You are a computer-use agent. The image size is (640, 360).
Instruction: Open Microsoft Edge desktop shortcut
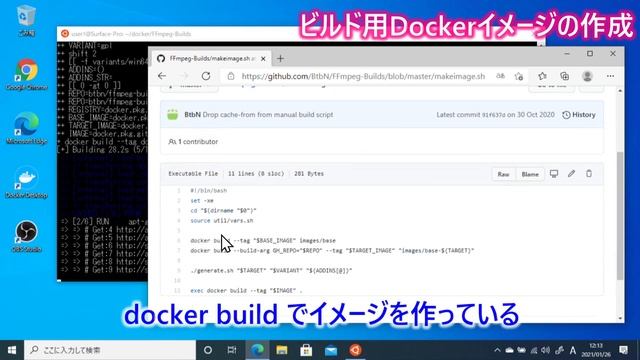point(27,128)
